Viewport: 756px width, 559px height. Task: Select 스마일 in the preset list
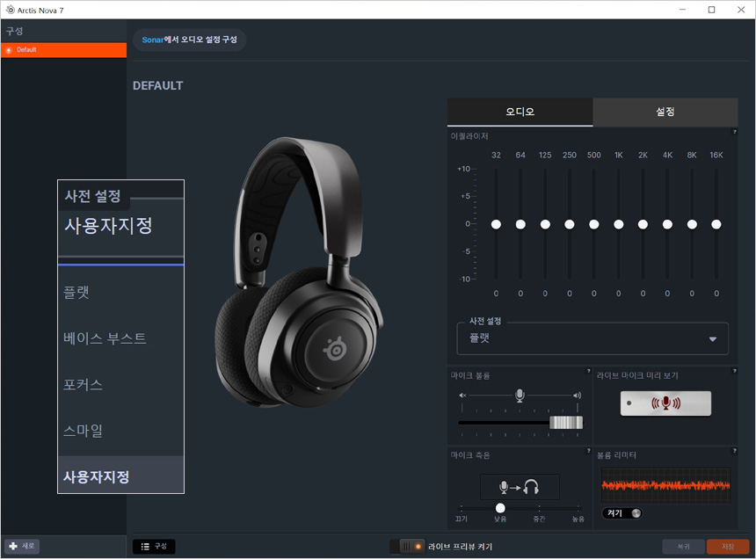click(84, 431)
